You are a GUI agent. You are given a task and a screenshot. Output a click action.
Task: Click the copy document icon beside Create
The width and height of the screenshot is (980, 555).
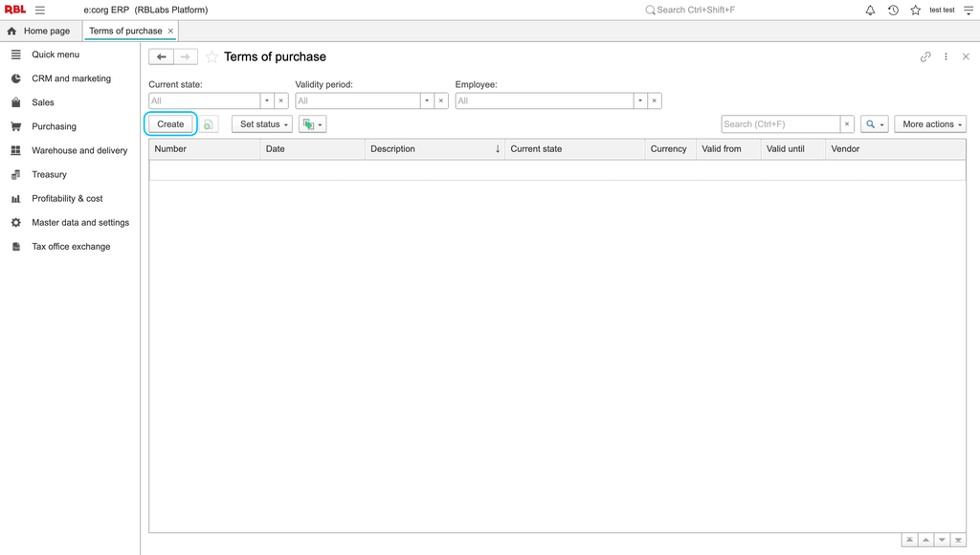point(208,124)
